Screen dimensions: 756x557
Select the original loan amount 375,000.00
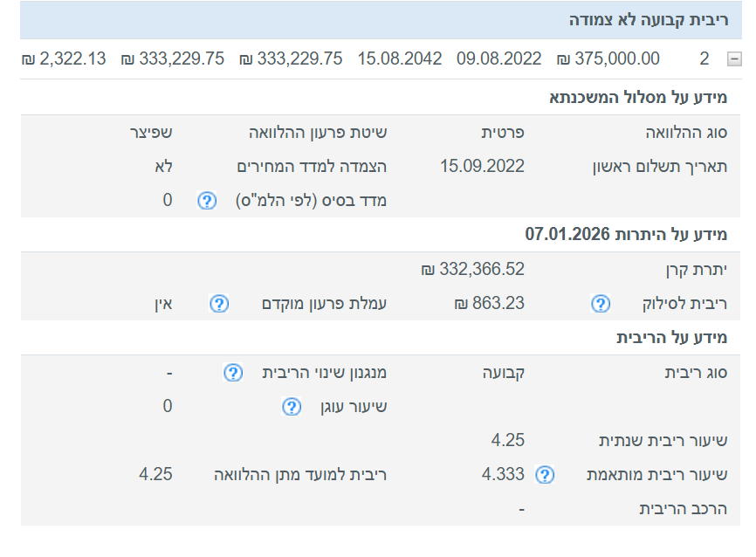point(608,59)
